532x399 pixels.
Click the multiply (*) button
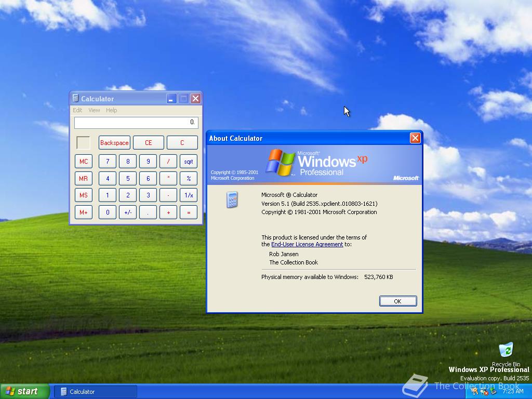pyautogui.click(x=168, y=179)
